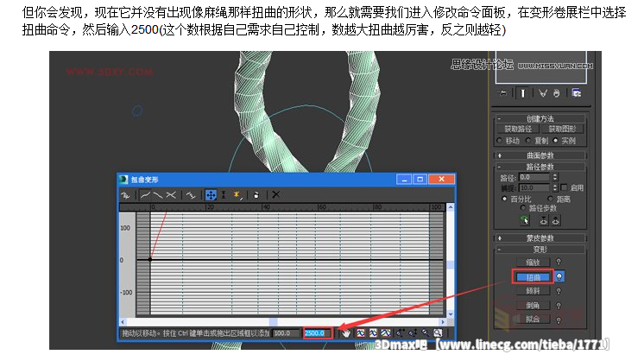This screenshot has width=644, height=361.
Task: Select black control point on curve at zero
Action: 150,260
